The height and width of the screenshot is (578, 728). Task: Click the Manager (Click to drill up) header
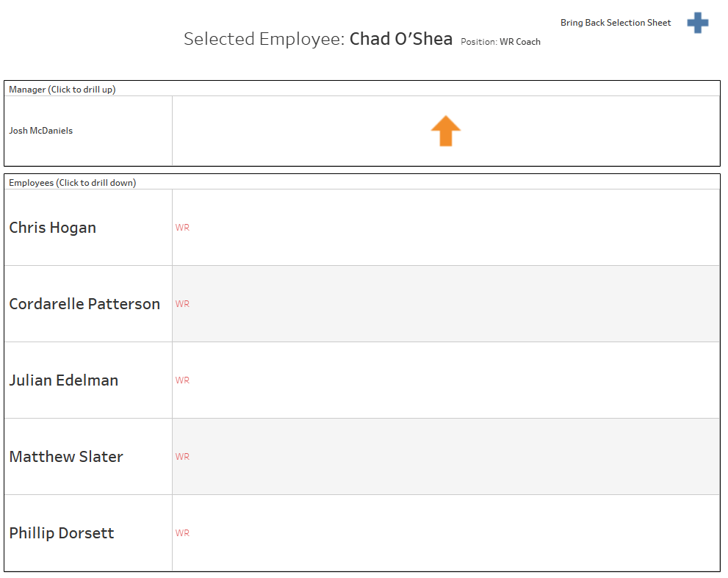62,90
